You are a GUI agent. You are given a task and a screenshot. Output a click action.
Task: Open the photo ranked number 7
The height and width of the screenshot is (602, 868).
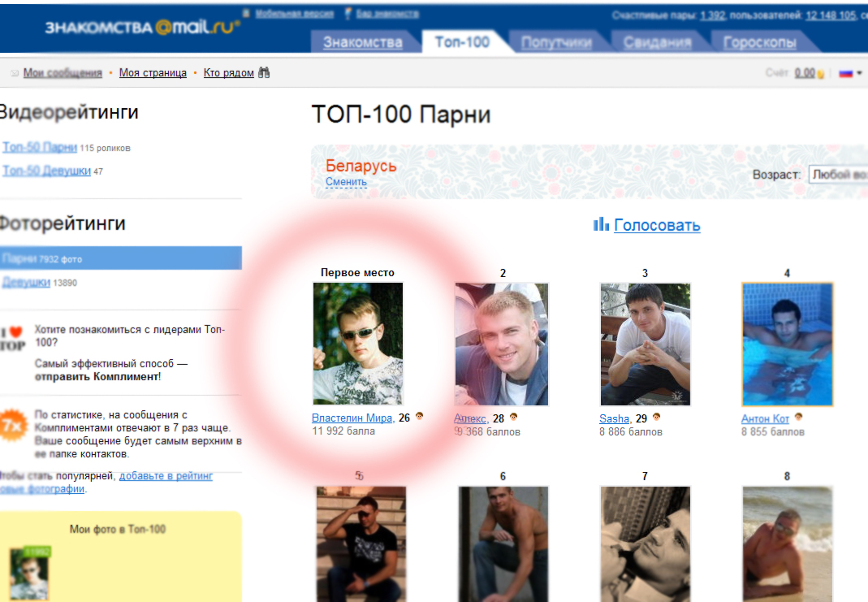pos(646,544)
